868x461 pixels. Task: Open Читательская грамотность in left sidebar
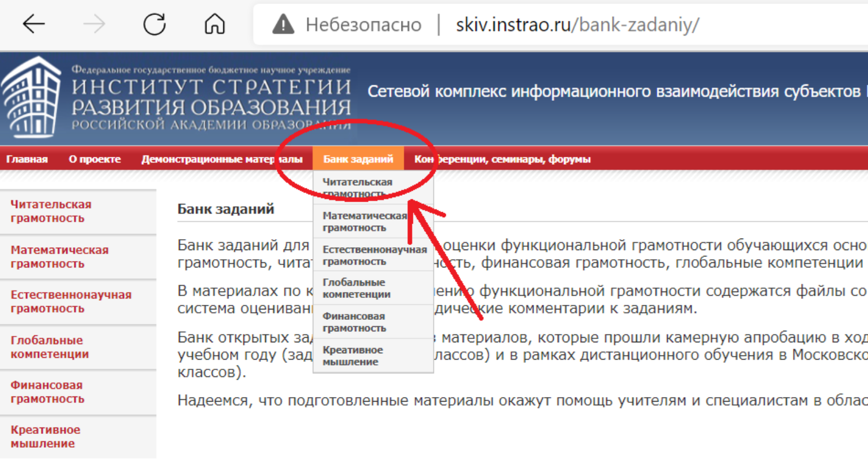pos(51,211)
